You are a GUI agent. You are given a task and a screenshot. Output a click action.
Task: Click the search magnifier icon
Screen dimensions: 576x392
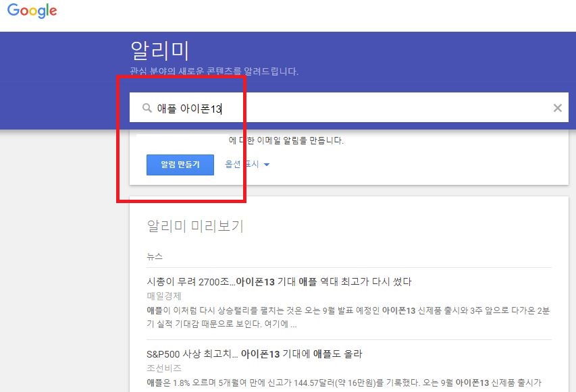click(x=147, y=108)
